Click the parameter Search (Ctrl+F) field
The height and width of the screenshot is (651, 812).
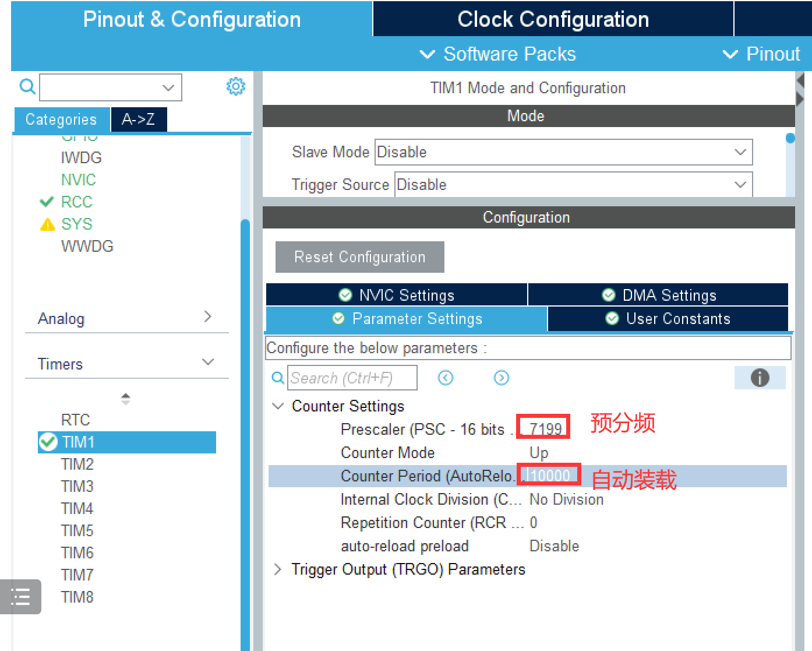coord(352,378)
